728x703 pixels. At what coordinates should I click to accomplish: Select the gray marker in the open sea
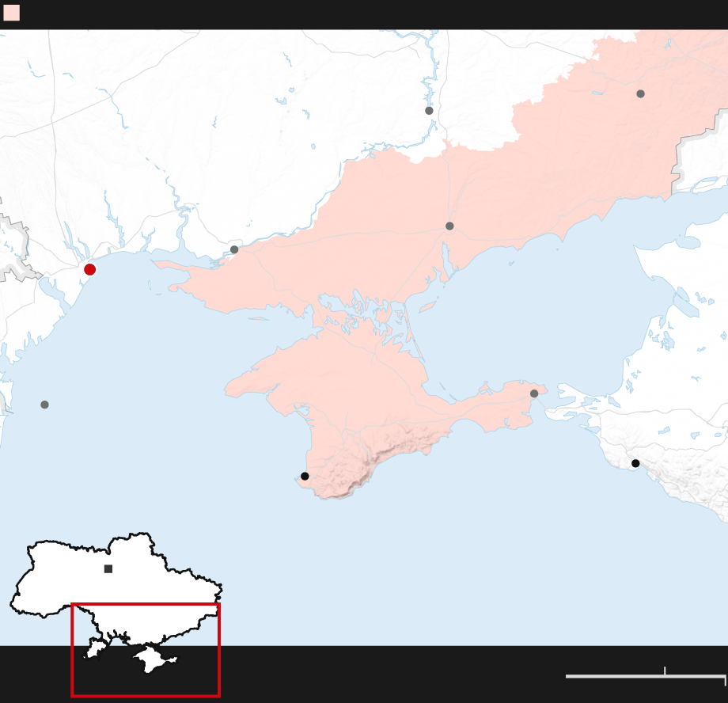point(44,405)
